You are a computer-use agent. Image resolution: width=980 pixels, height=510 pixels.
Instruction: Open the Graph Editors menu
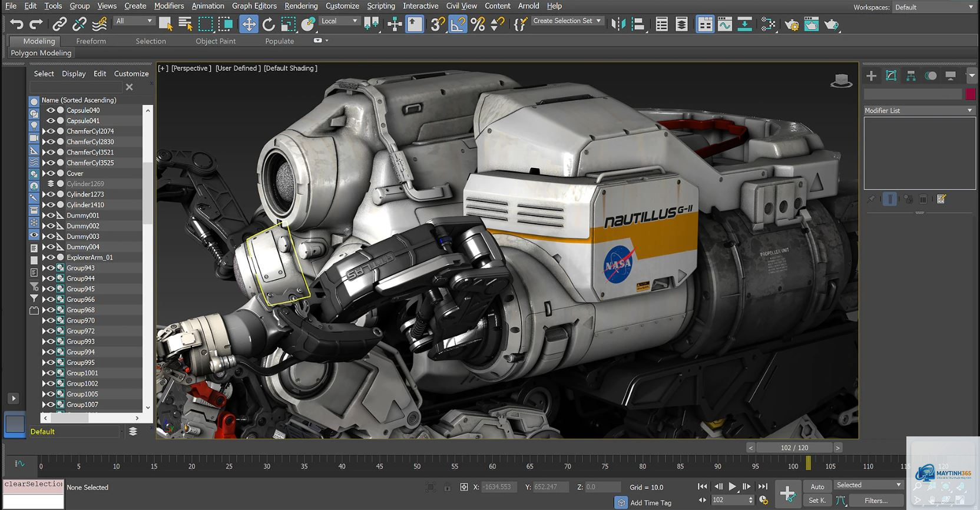254,6
